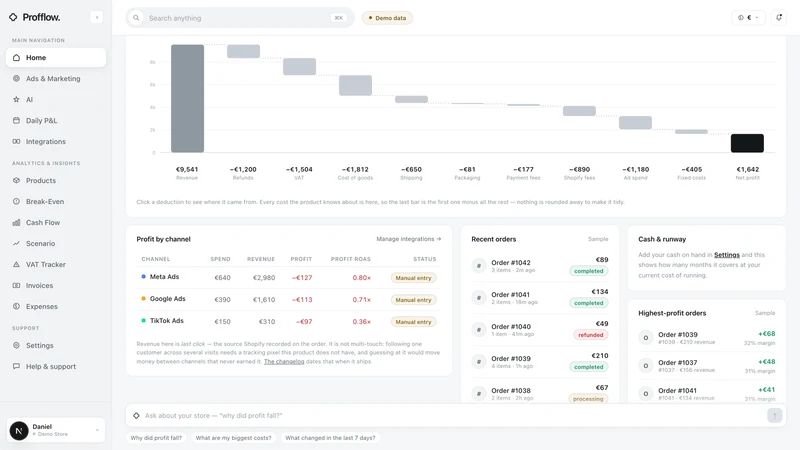Click the 'Why did profit fall?' suggestion
This screenshot has height=450, width=800.
156,438
